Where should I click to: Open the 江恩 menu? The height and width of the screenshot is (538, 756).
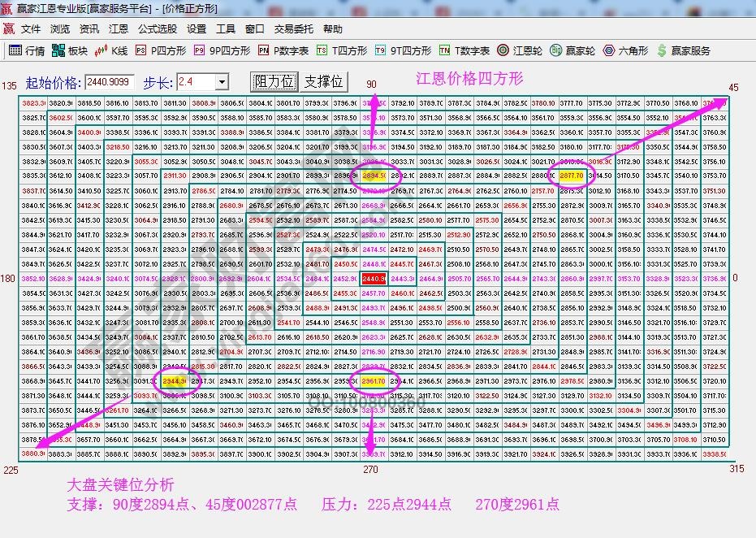[x=117, y=28]
